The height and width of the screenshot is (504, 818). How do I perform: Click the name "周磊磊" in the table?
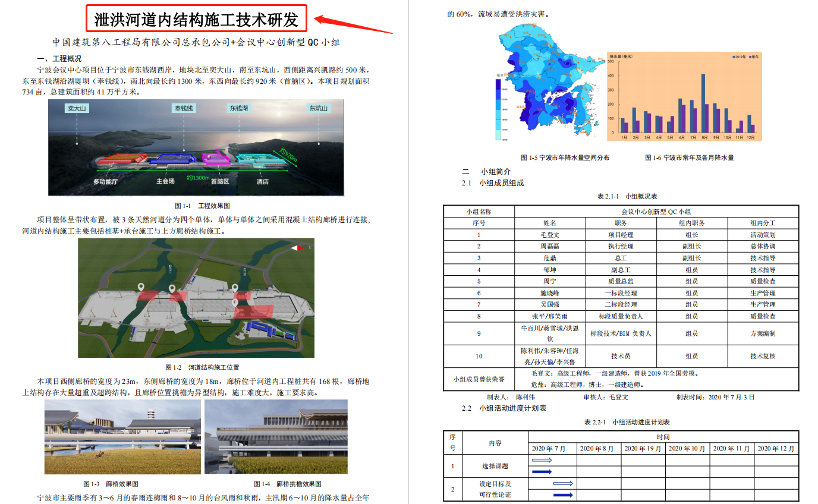click(x=550, y=246)
